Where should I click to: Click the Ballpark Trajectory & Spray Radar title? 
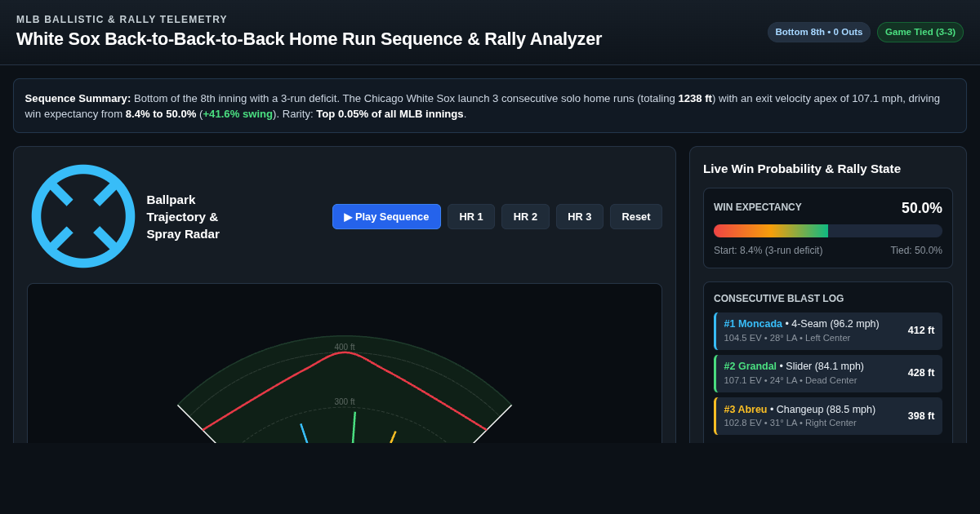[183, 216]
